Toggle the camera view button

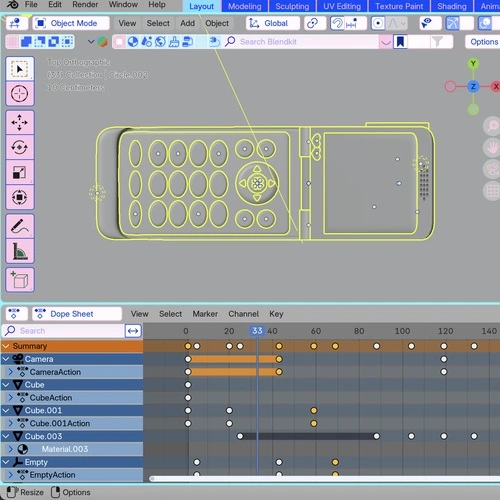(x=492, y=170)
